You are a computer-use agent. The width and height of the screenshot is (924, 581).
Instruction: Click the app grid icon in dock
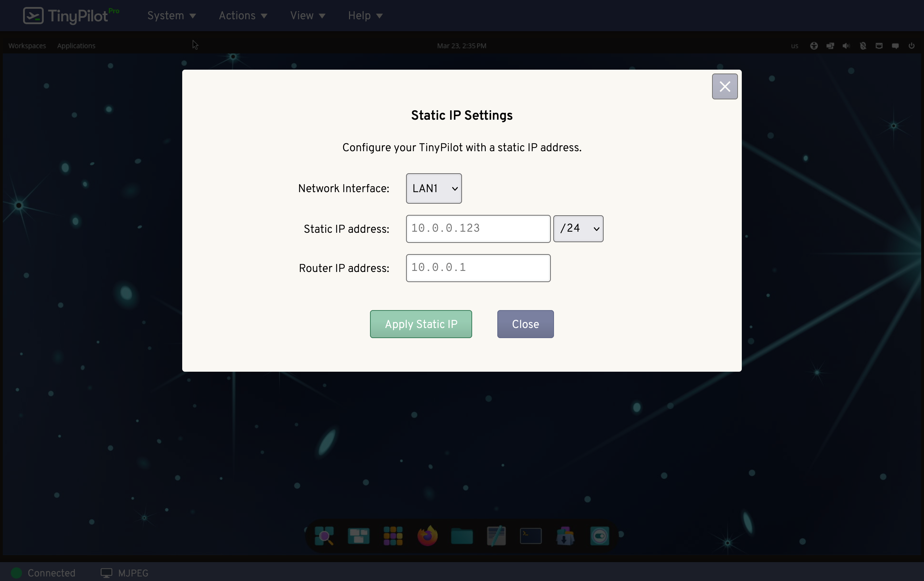tap(392, 536)
